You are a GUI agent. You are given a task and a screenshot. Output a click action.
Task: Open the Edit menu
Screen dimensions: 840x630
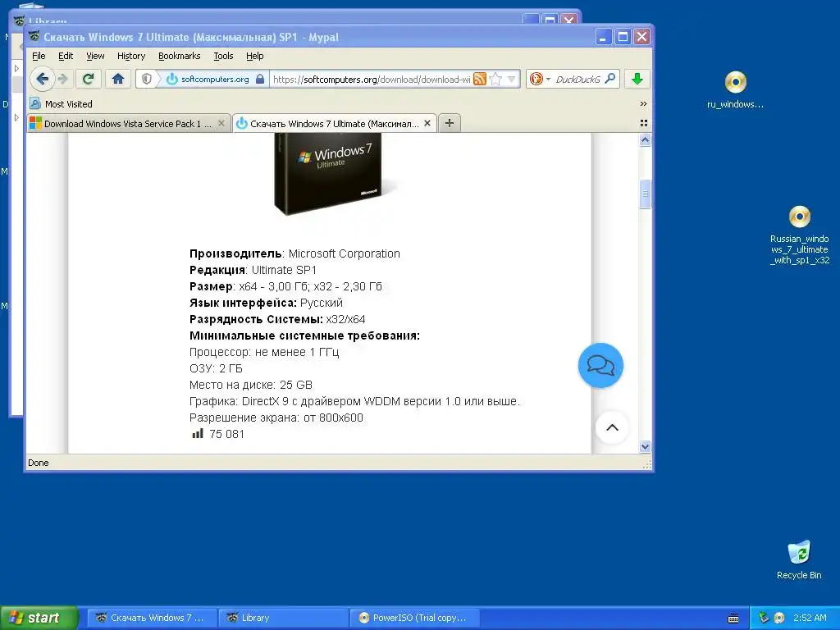click(66, 56)
